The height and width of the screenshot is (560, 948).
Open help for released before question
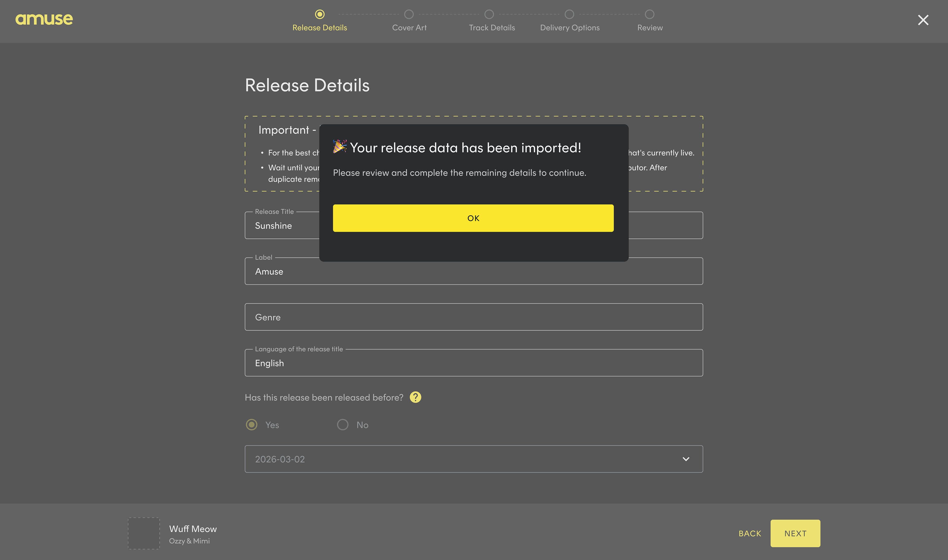coord(415,397)
